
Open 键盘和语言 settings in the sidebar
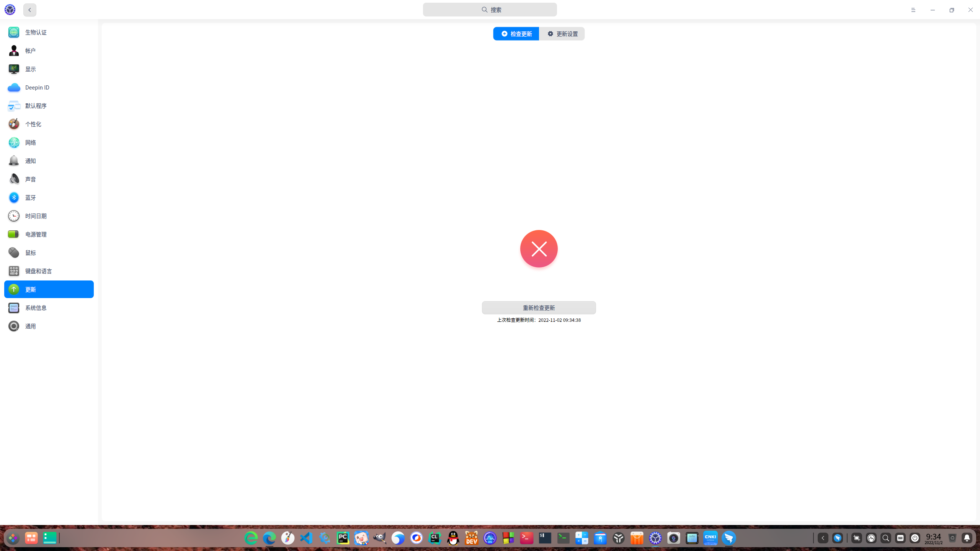click(x=49, y=271)
